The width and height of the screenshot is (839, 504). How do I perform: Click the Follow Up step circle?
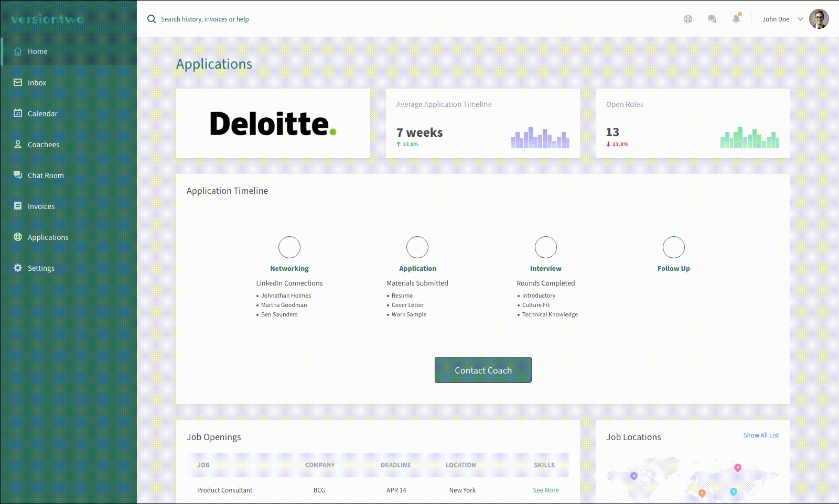pyautogui.click(x=674, y=247)
